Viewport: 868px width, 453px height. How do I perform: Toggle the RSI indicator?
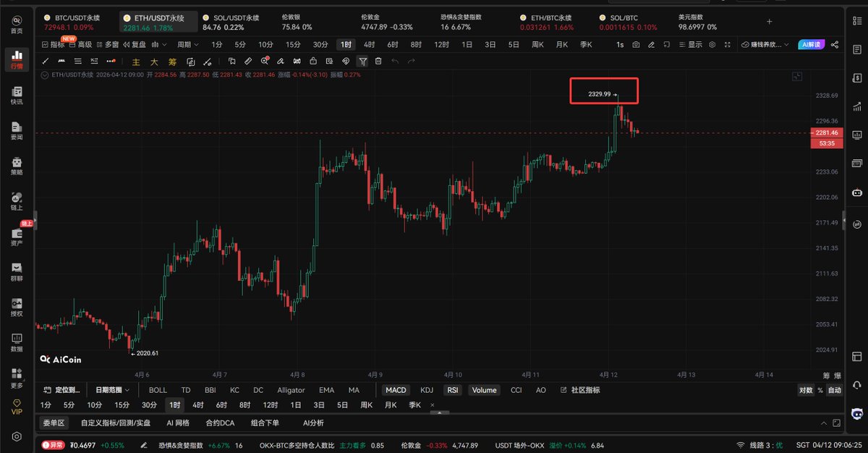(453, 390)
